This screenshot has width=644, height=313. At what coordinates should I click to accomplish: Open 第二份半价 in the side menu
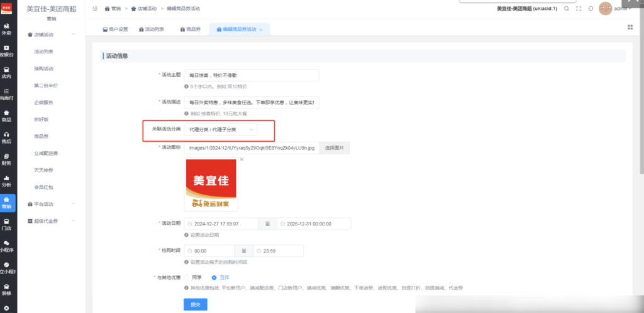[46, 86]
